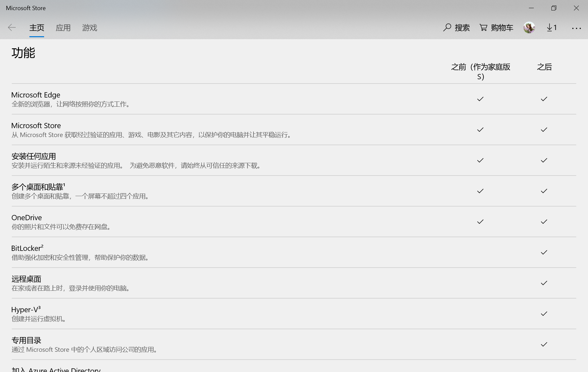Open search with 搜索 button
The height and width of the screenshot is (372, 588).
tap(456, 28)
